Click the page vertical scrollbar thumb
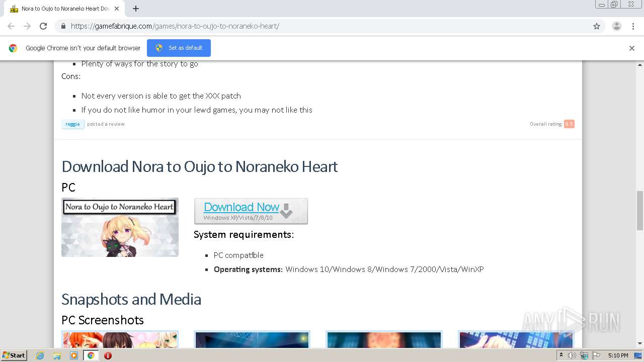 tap(640, 210)
